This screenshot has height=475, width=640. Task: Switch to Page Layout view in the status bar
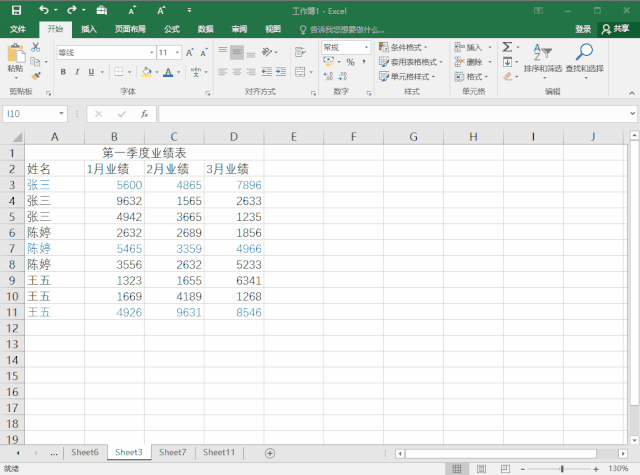[481, 469]
